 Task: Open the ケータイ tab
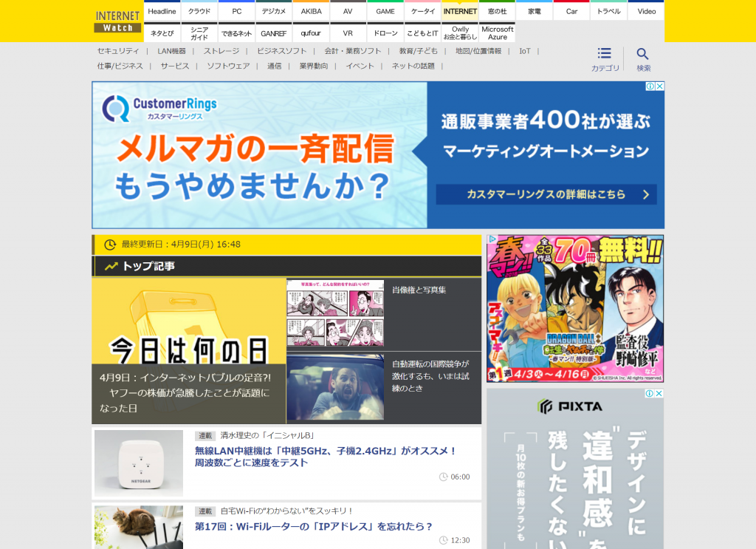tap(423, 10)
